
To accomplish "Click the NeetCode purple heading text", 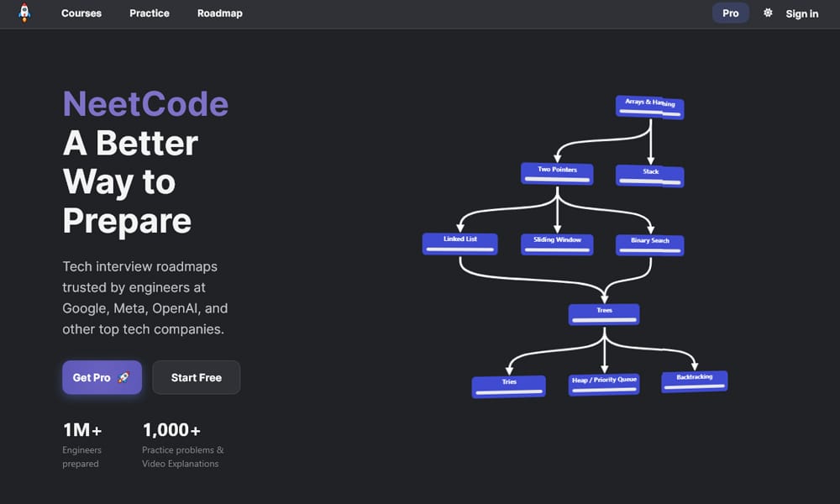I will 145,104.
